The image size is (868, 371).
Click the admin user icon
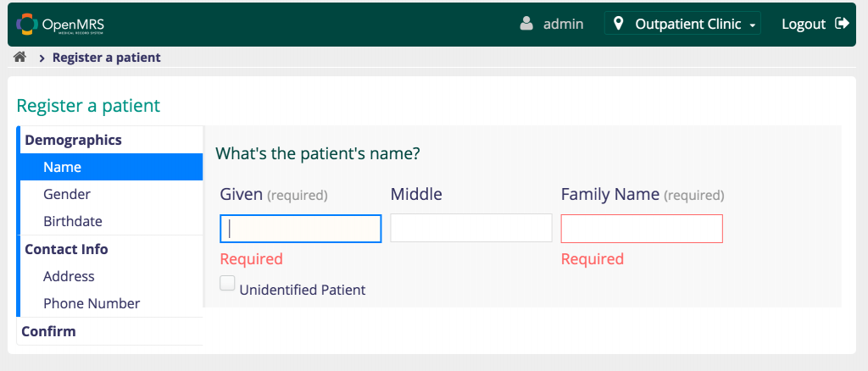click(x=526, y=24)
